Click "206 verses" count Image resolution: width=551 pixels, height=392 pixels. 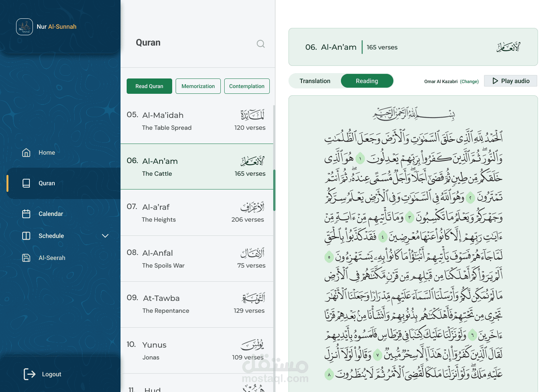click(248, 220)
